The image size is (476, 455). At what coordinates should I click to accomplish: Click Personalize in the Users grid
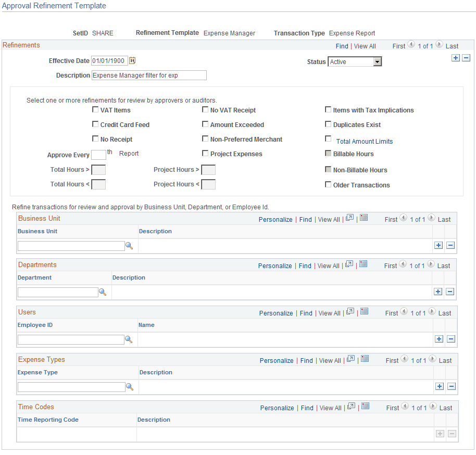tap(276, 312)
